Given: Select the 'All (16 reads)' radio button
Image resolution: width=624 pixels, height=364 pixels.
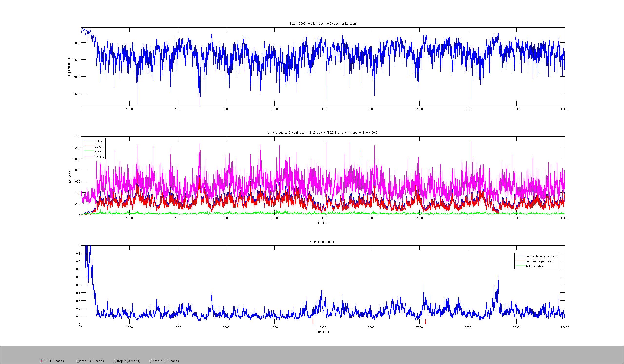Looking at the screenshot, I should (41, 361).
